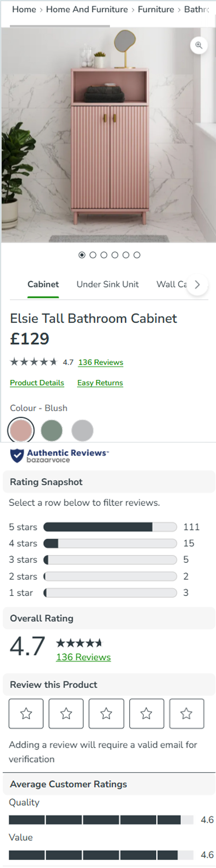
Task: Click the star rating icons below the price
Action: pyautogui.click(x=34, y=362)
